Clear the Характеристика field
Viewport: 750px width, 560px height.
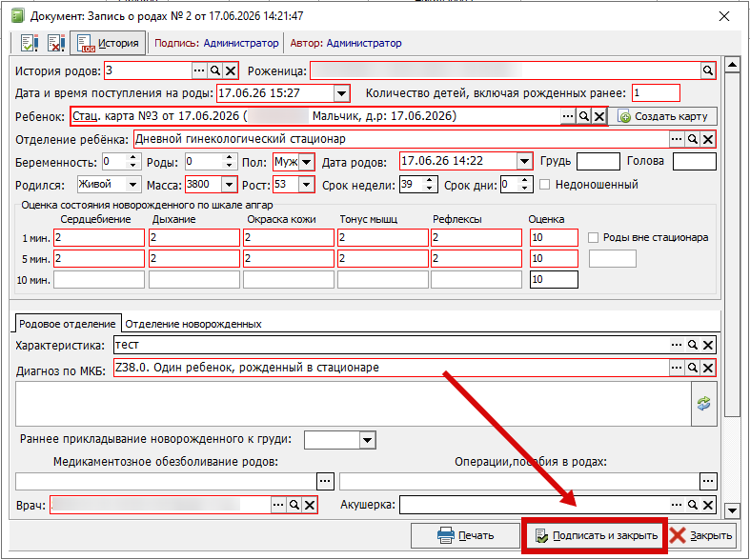tap(708, 345)
